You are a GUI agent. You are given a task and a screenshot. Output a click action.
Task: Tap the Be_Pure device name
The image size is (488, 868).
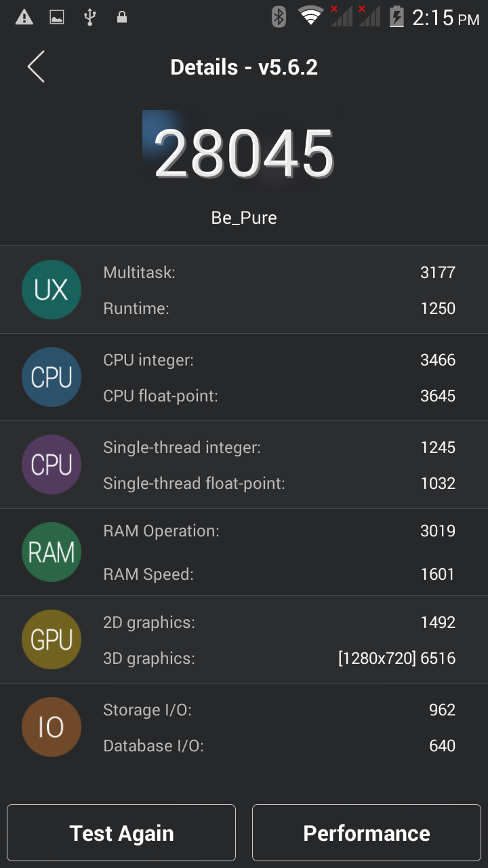244,218
